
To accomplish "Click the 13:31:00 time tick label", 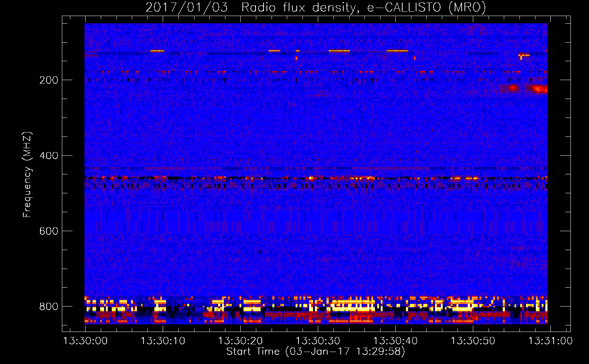I will [550, 341].
